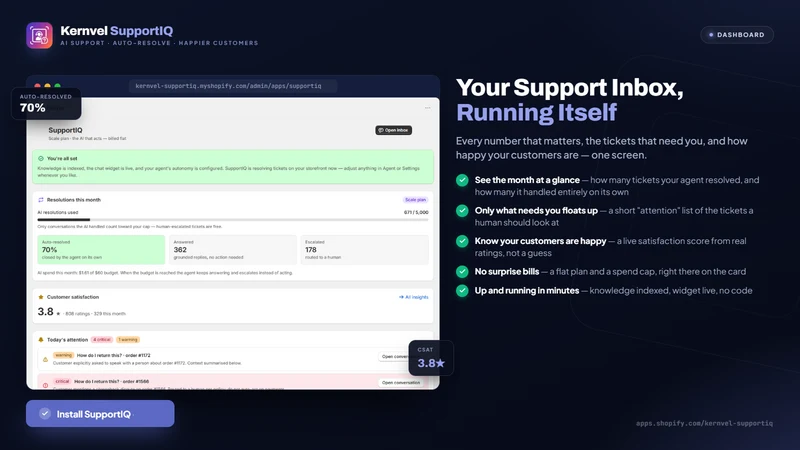Click the green check icon beside You're all set

[41, 159]
